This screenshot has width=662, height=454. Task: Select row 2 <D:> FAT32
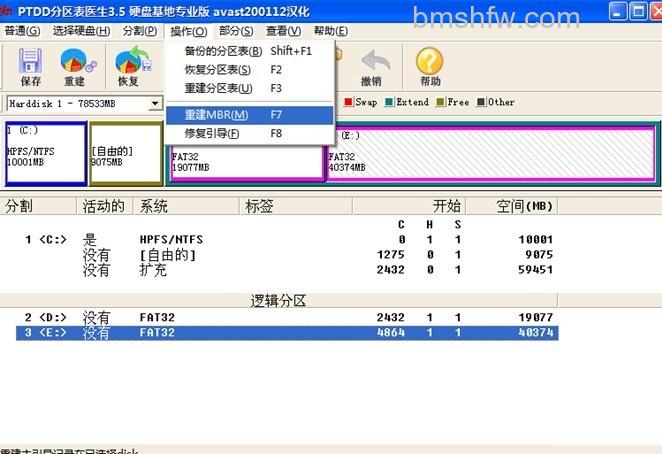pyautogui.click(x=287, y=317)
